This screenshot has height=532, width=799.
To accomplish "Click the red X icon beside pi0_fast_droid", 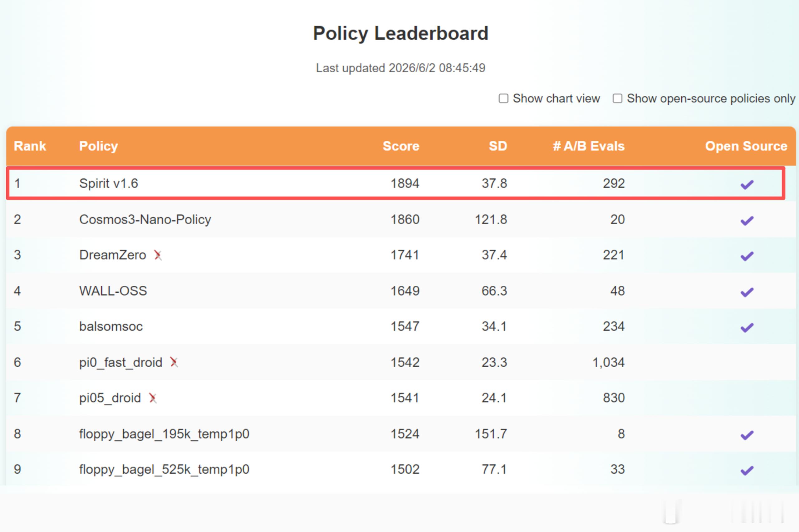I will pos(174,362).
